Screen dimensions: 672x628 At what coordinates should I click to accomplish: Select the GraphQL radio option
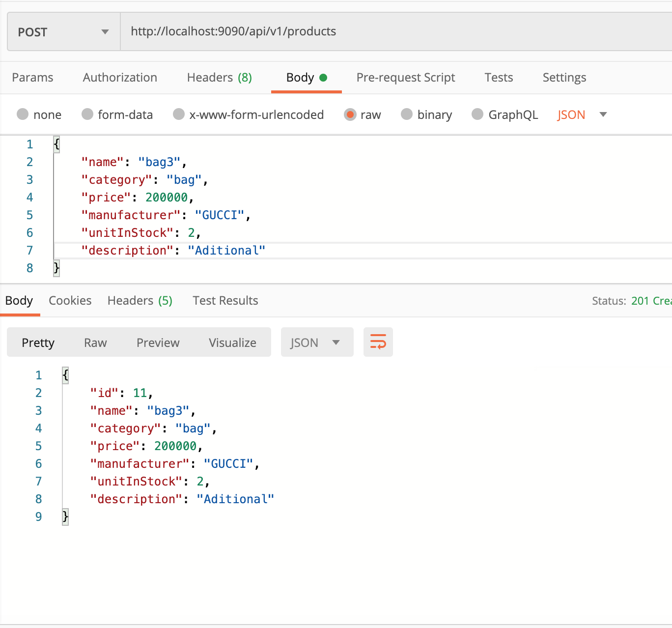click(x=477, y=114)
